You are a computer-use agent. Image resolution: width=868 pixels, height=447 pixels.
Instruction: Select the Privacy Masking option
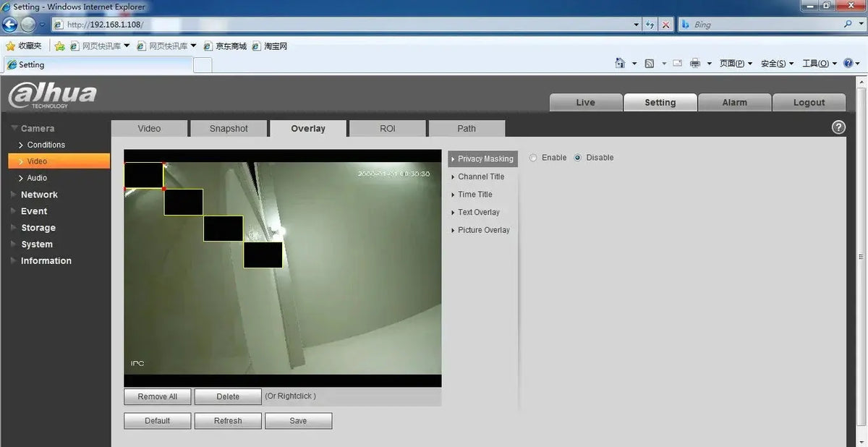482,159
